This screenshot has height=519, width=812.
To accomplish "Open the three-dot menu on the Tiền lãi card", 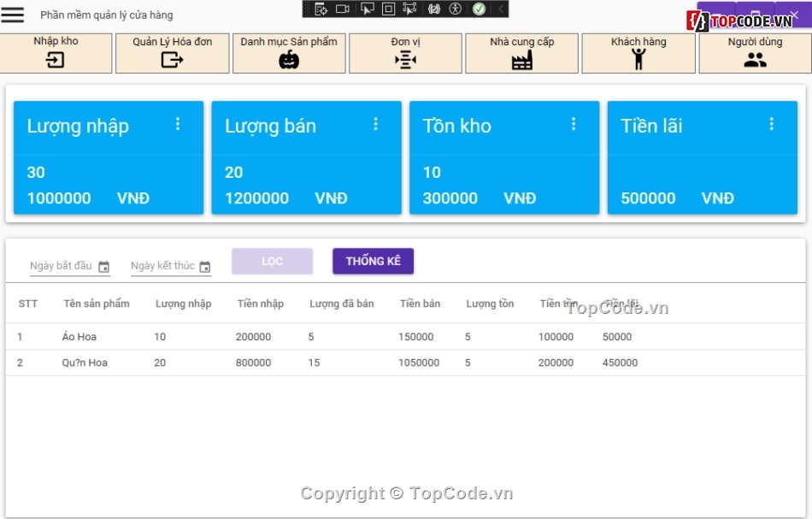I will coord(772,123).
